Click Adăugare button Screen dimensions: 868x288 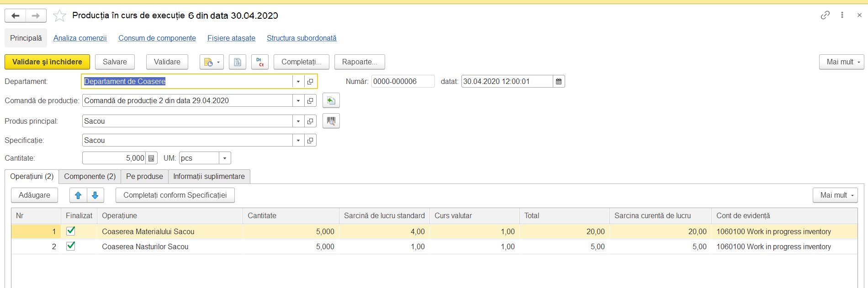[x=34, y=195]
